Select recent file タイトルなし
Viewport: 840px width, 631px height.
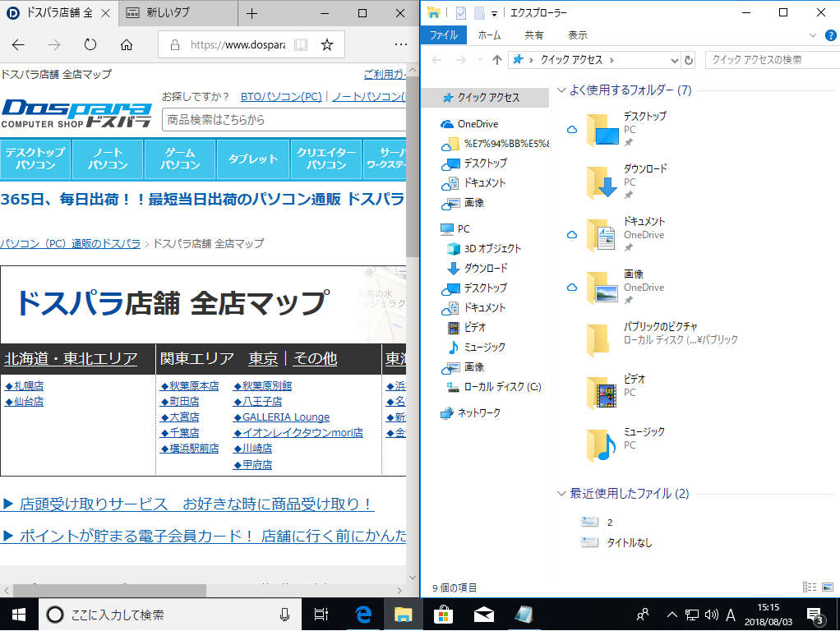pos(616,542)
